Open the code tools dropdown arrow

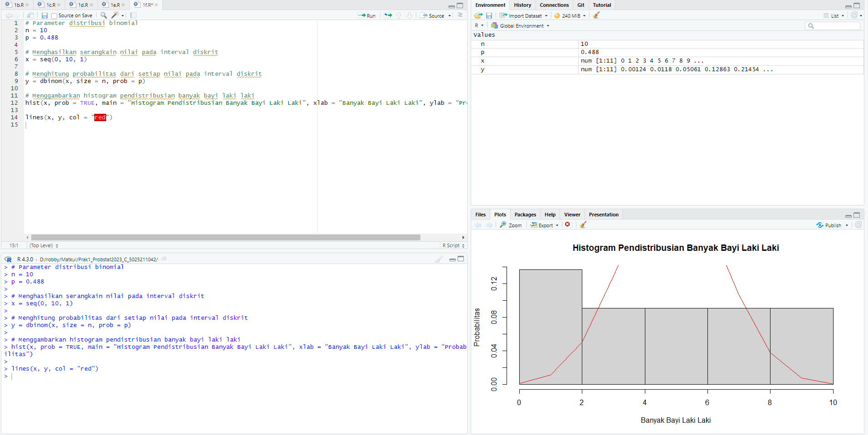tap(122, 16)
